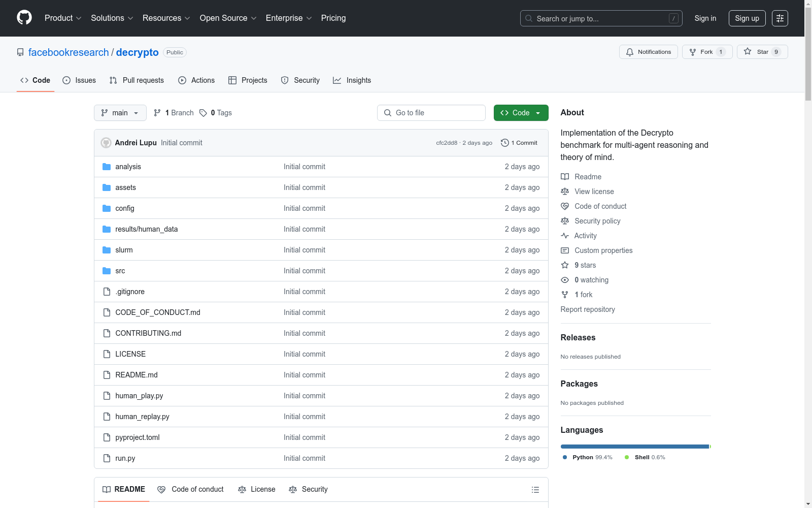Switch to the Issues tab

79,80
